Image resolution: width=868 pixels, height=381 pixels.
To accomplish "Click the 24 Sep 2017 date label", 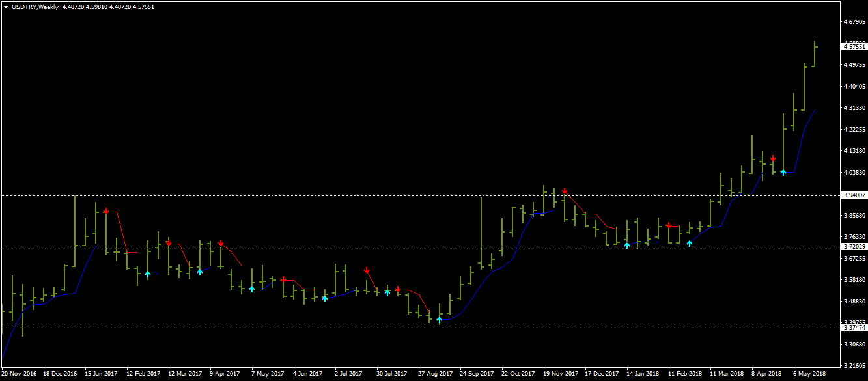I will pyautogui.click(x=478, y=374).
